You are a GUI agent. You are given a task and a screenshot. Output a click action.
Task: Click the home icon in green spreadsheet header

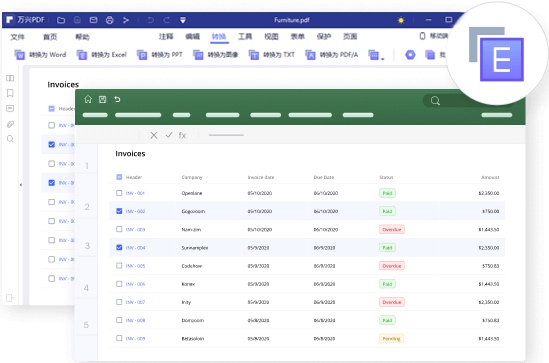(x=88, y=99)
